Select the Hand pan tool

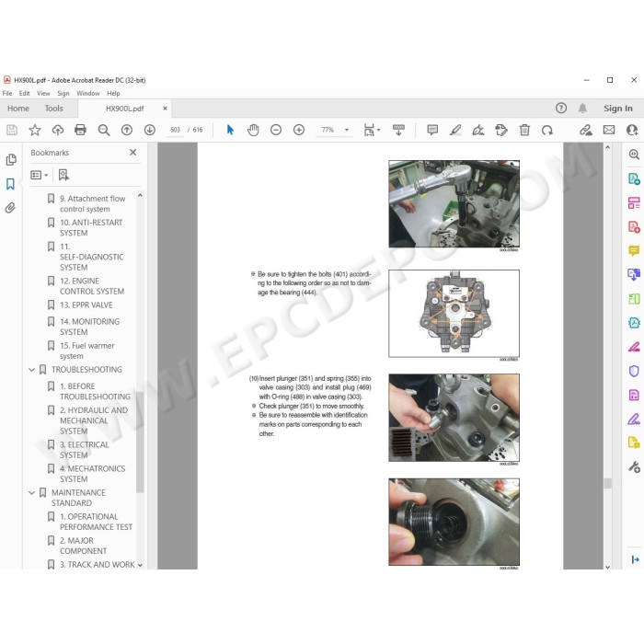[253, 131]
